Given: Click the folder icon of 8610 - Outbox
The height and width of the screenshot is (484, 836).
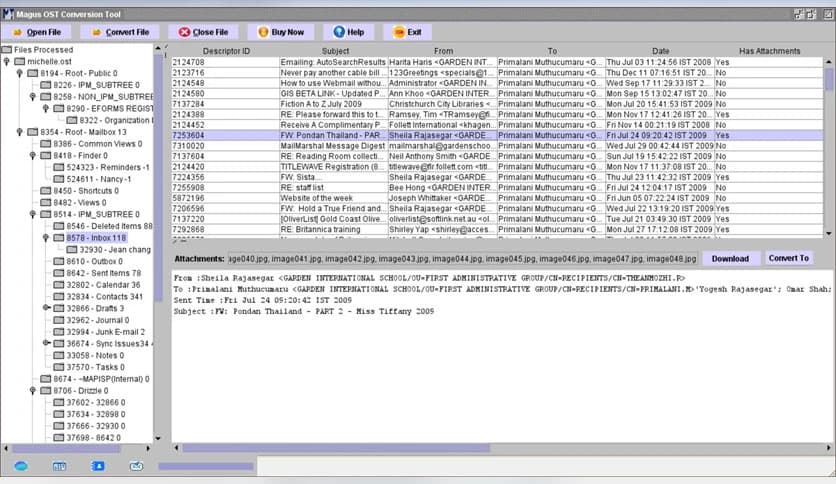Looking at the screenshot, I should [59, 261].
